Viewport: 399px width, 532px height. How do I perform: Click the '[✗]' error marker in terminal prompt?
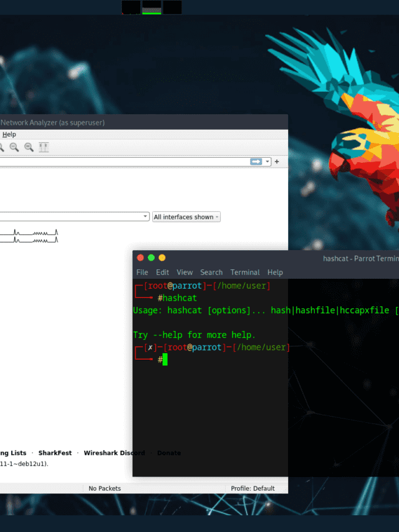(x=150, y=347)
